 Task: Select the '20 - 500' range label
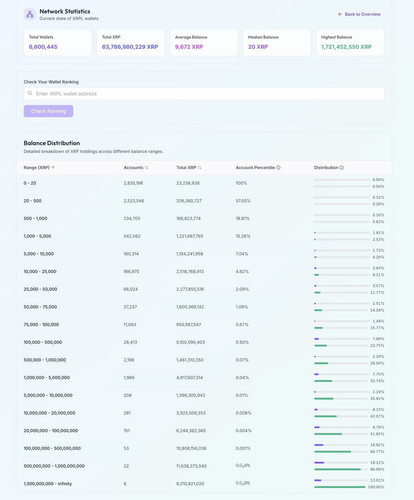click(x=33, y=201)
